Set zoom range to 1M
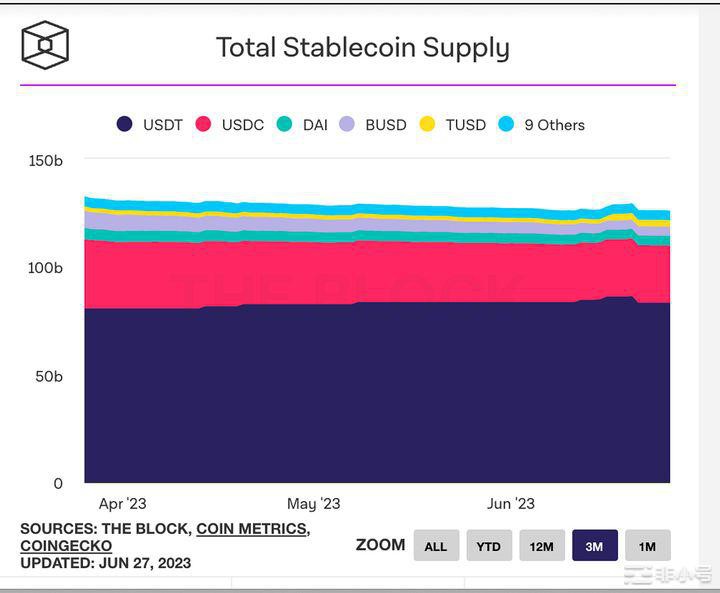 pos(647,546)
